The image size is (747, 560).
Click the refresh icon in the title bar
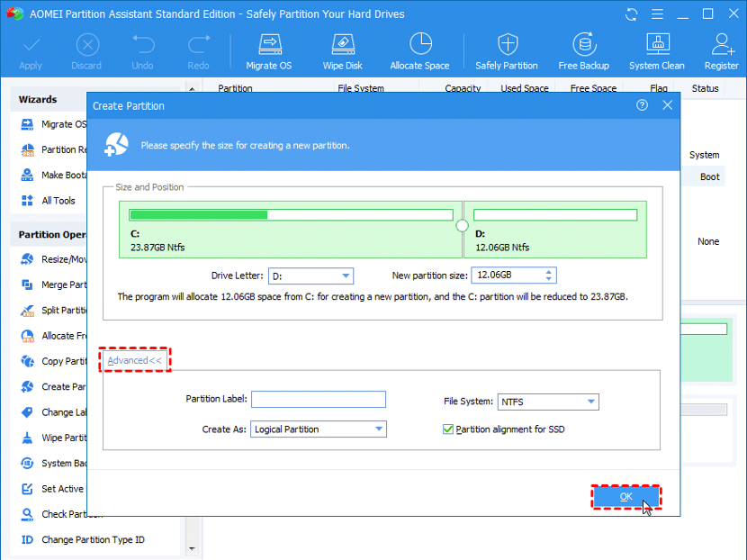click(630, 14)
